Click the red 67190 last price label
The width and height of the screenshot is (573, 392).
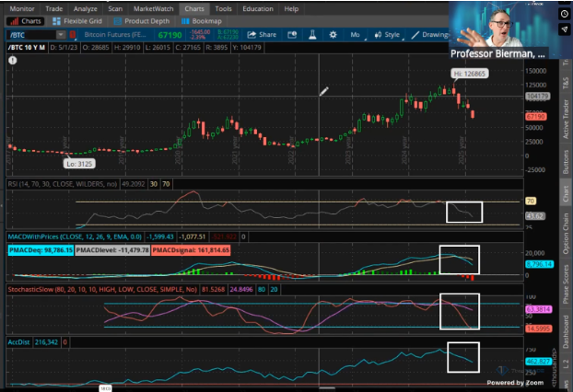pyautogui.click(x=536, y=117)
